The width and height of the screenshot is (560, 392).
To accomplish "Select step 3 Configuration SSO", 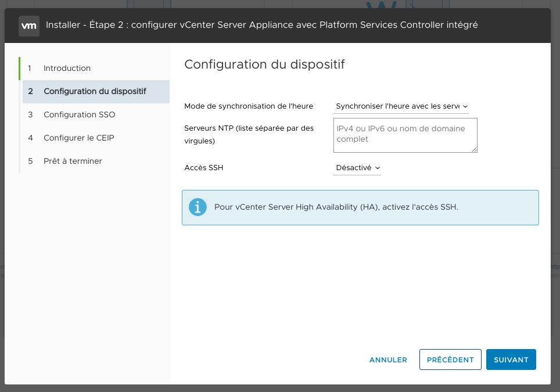I will pyautogui.click(x=95, y=114).
